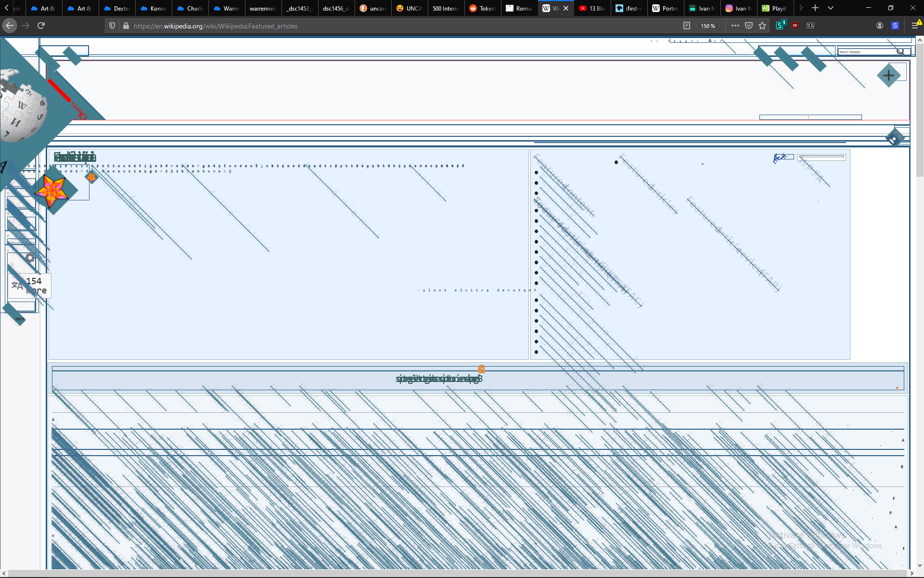Screen dimensions: 924x578
Task: Save page to Pocket
Action: [x=749, y=26]
